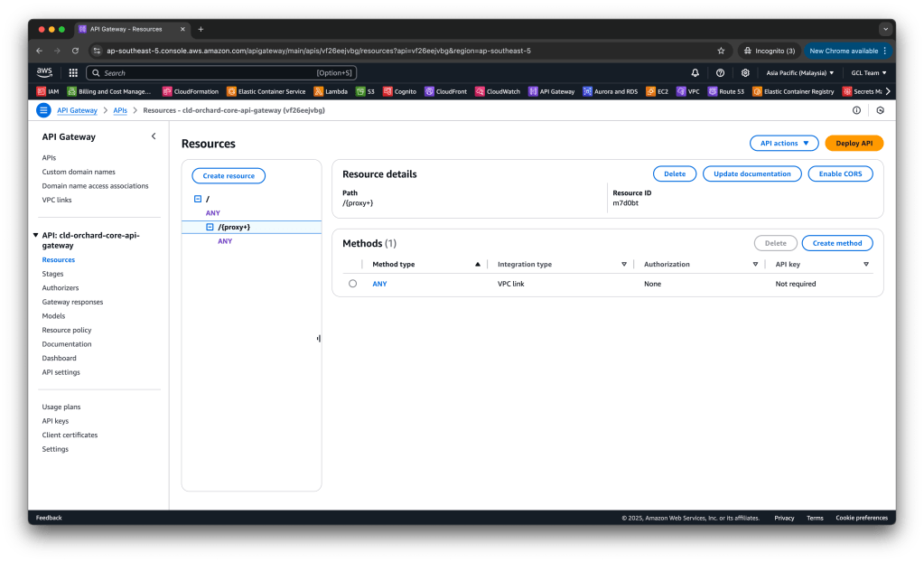
Task: Toggle the hamburger navigation menu icon
Action: coord(43,110)
